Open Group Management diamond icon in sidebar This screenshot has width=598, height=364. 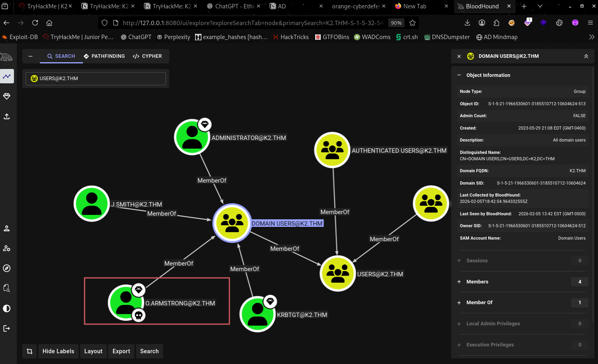tap(7, 96)
